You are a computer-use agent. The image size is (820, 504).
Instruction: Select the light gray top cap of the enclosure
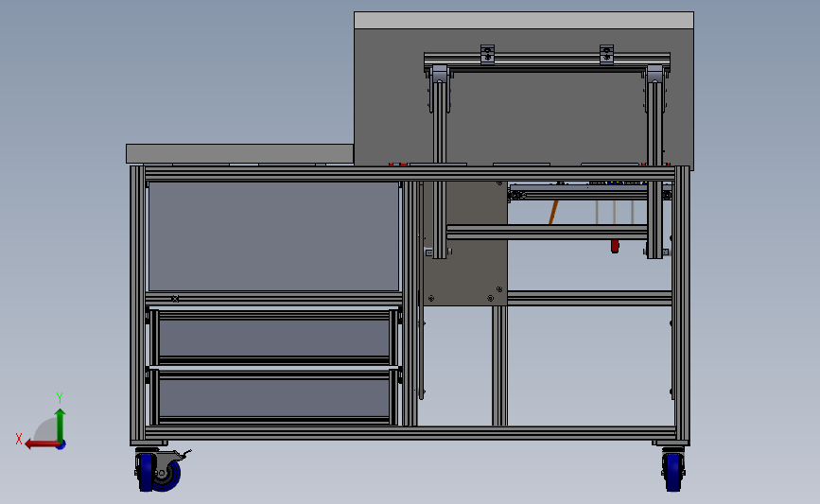coord(524,21)
